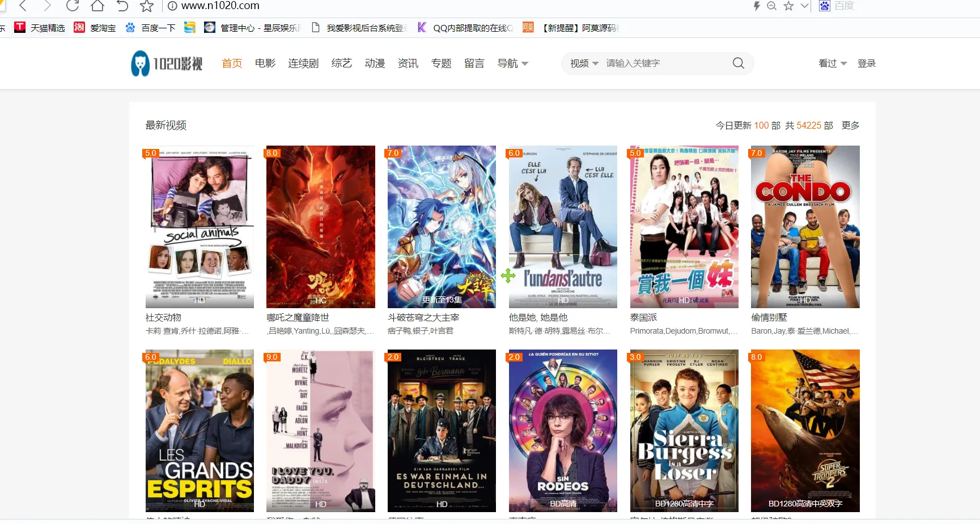The width and height of the screenshot is (980, 524).
Task: Select the 连续剧 TV series tab
Action: tap(303, 63)
